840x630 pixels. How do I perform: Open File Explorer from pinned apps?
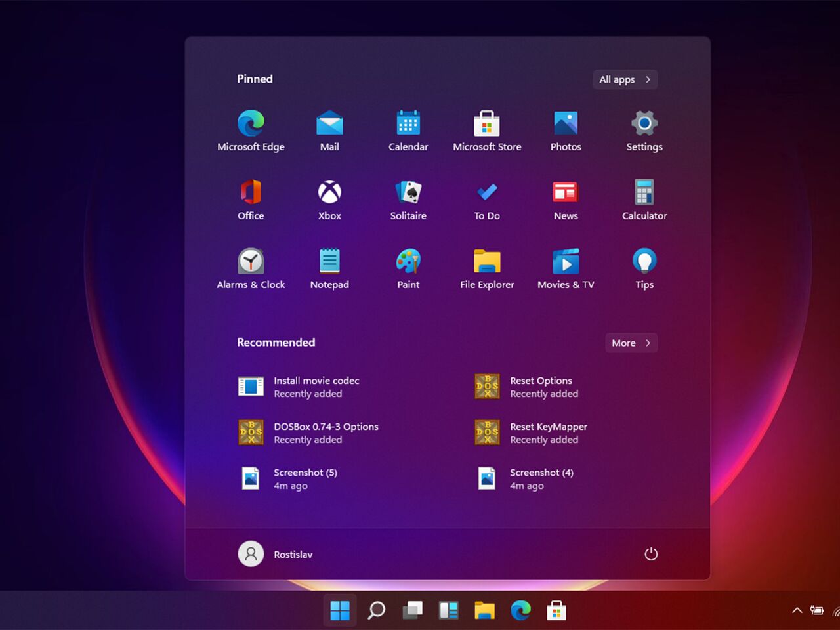[487, 269]
